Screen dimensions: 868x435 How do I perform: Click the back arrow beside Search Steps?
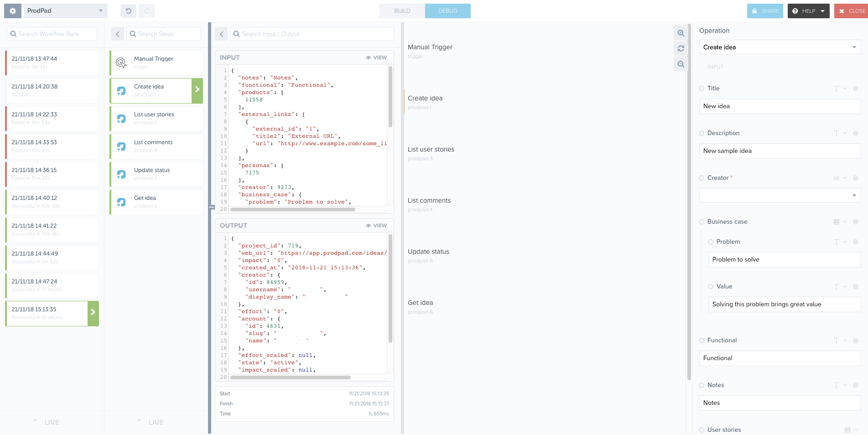click(118, 34)
